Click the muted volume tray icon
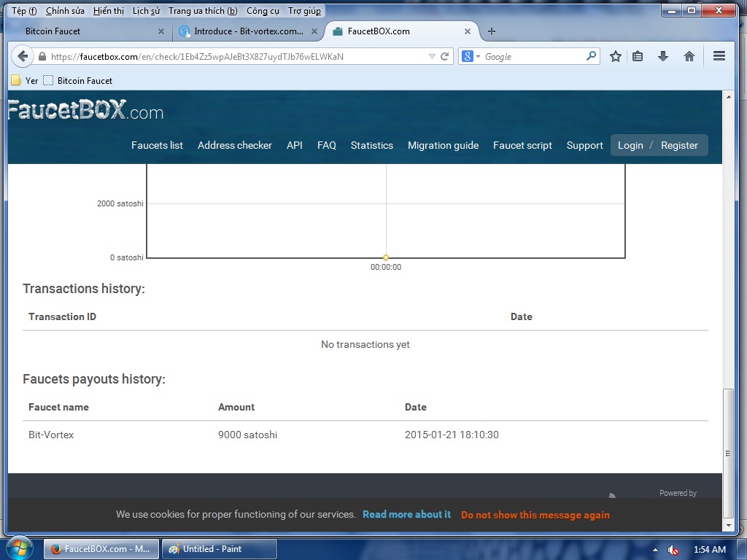This screenshot has width=747, height=560. pos(673,550)
